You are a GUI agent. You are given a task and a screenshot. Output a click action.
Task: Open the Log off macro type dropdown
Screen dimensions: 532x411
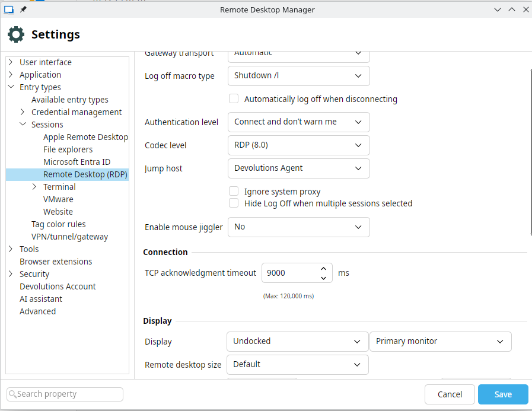[x=298, y=76]
